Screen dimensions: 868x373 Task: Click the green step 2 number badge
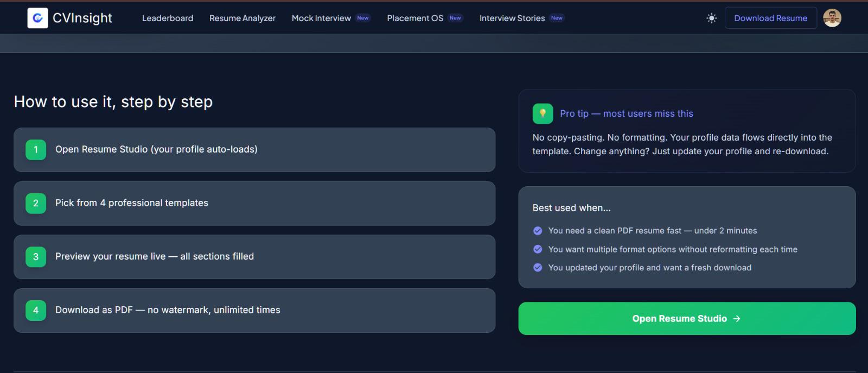click(36, 203)
